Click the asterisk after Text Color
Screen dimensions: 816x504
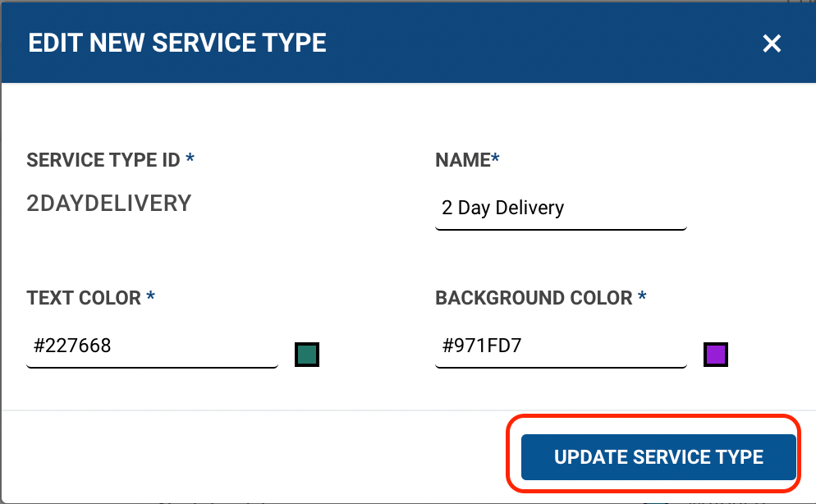(x=151, y=297)
